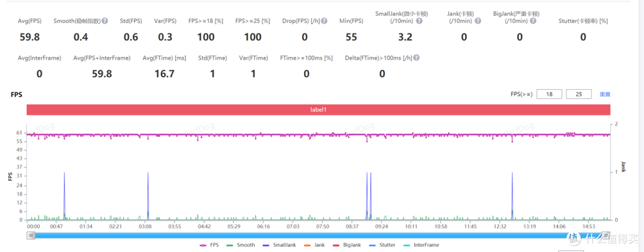Open help icon beside SmallJank (/10min)
The height and width of the screenshot is (252, 644).
click(x=419, y=21)
